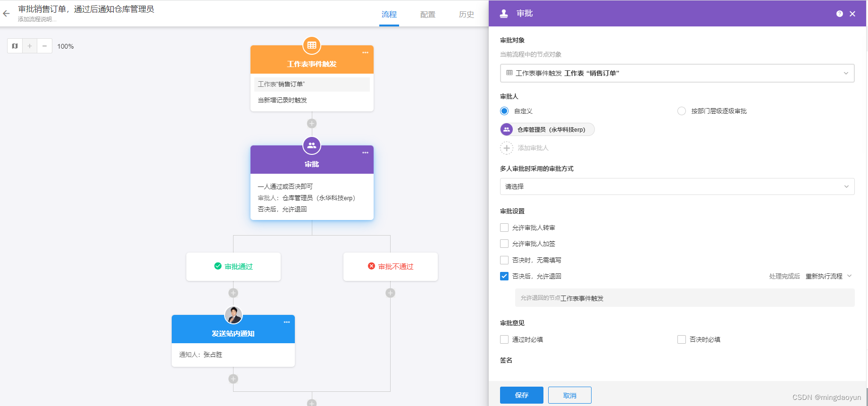Check 通过时必填 under approval opinion
This screenshot has height=406, width=868.
point(504,339)
